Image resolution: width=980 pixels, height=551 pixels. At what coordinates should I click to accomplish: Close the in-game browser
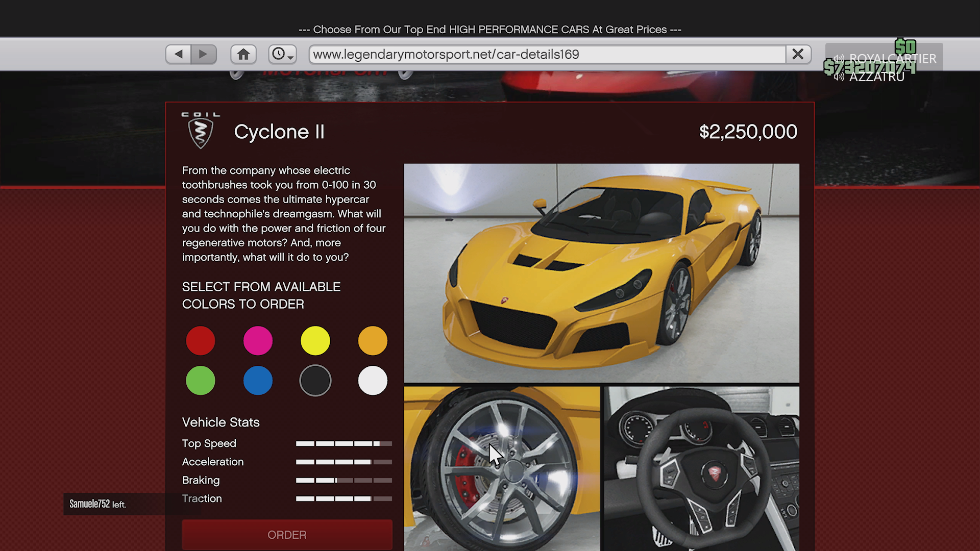click(798, 54)
